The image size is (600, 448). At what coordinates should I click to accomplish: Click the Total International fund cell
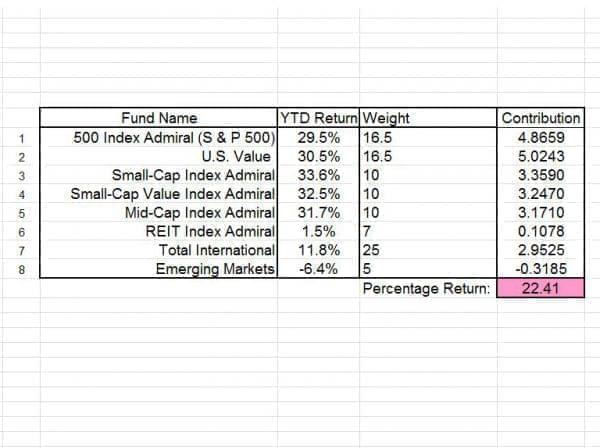217,250
